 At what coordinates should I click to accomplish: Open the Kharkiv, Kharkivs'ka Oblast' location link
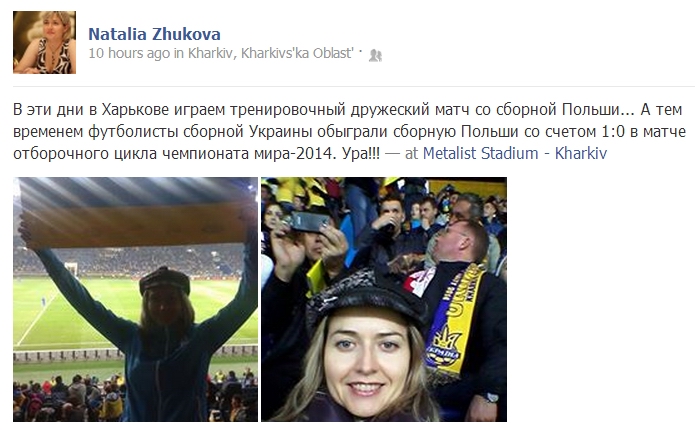pos(271,53)
